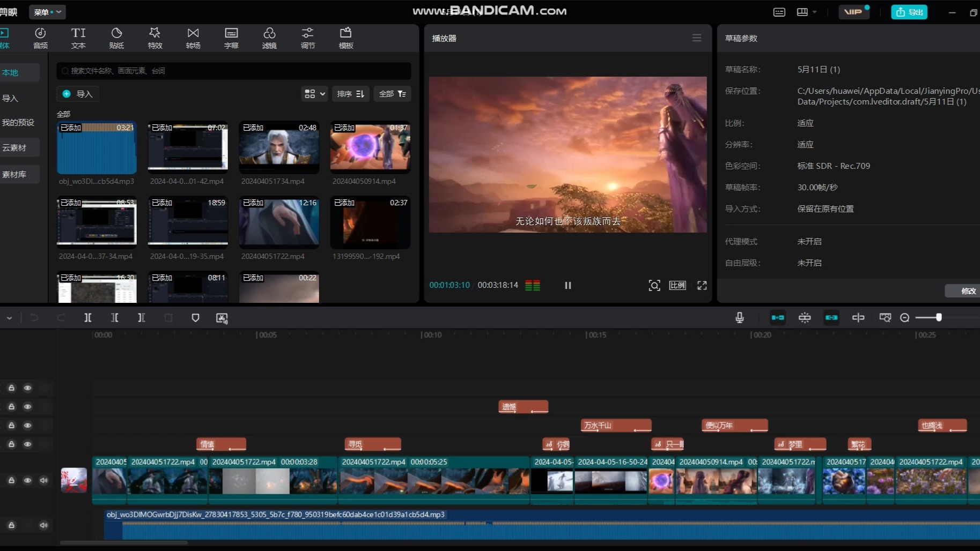Lock the mp3 audio track
This screenshot has height=551, width=980.
point(11,525)
